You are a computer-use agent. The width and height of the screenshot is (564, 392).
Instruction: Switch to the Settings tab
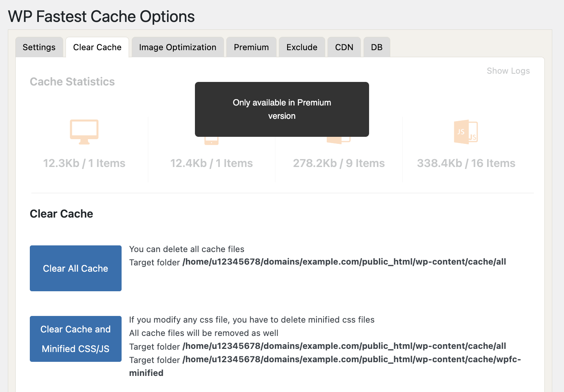39,47
